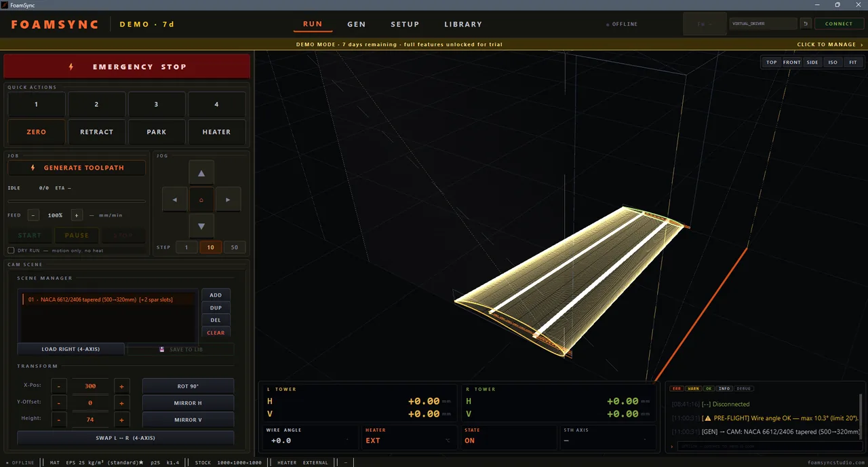Toggle the INFO log filter
Viewport: 868px width, 467px height.
pyautogui.click(x=724, y=389)
